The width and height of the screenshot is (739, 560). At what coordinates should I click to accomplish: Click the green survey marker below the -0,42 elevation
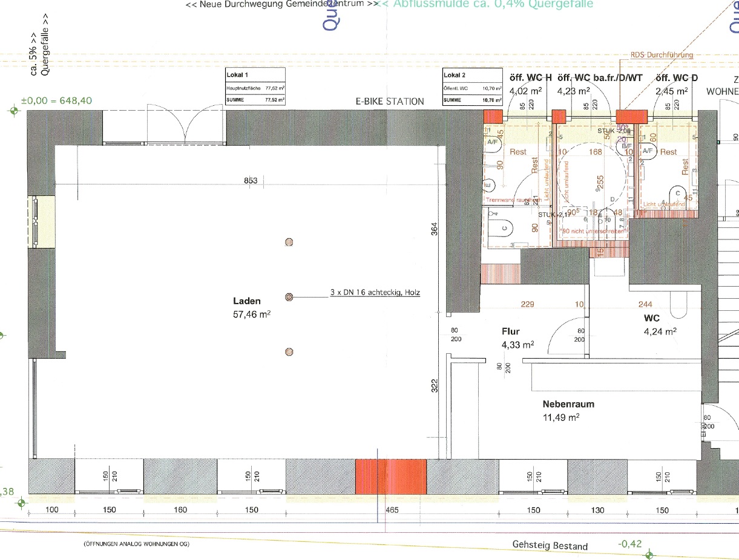pyautogui.click(x=649, y=555)
